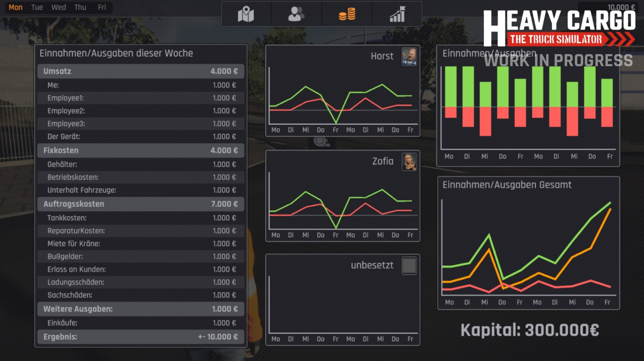Click Horst's portrait avatar
Screen dimensions: 644x361
[x=409, y=56]
